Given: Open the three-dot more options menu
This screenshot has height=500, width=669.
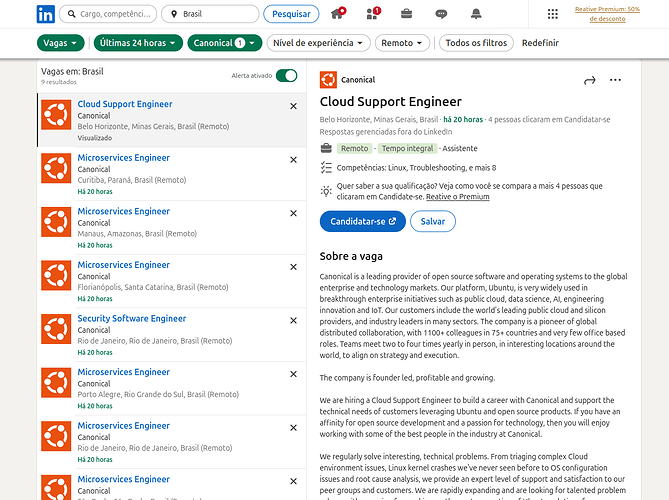Looking at the screenshot, I should pyautogui.click(x=615, y=80).
